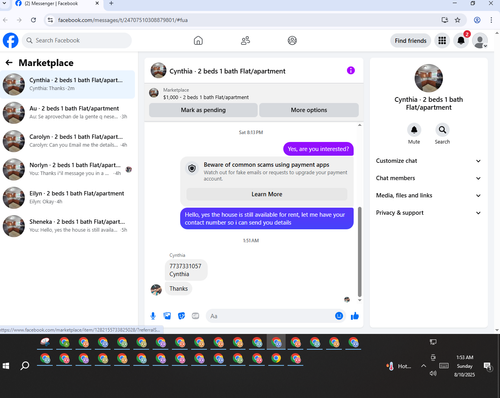Reload the page with refresh icon
Viewport: 500px width, 398px height.
coord(33,20)
